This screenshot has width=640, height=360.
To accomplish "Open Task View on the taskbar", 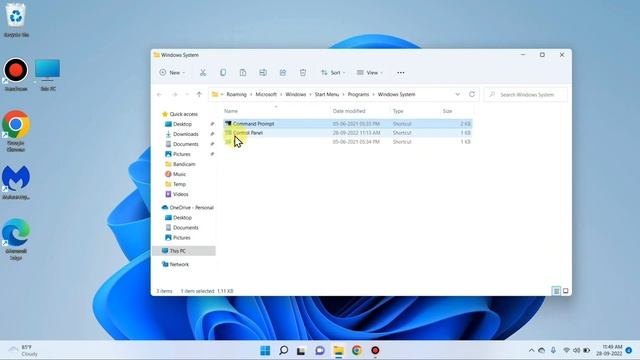I will point(301,351).
